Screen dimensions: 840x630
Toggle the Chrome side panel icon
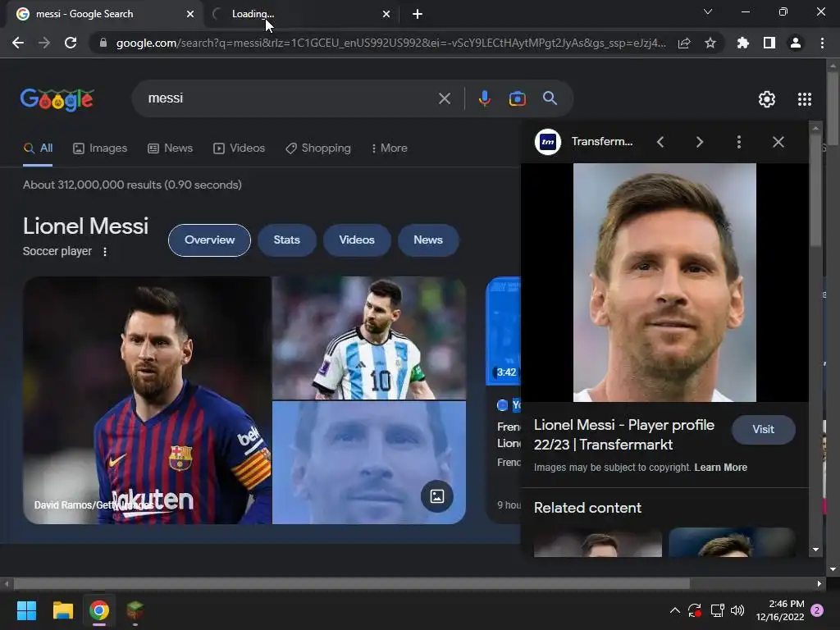coord(769,43)
